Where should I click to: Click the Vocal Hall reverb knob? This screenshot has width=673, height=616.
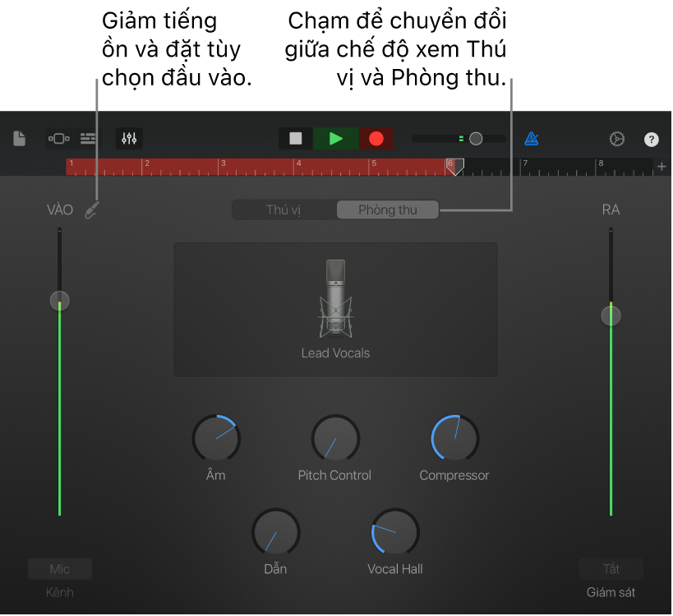click(395, 532)
